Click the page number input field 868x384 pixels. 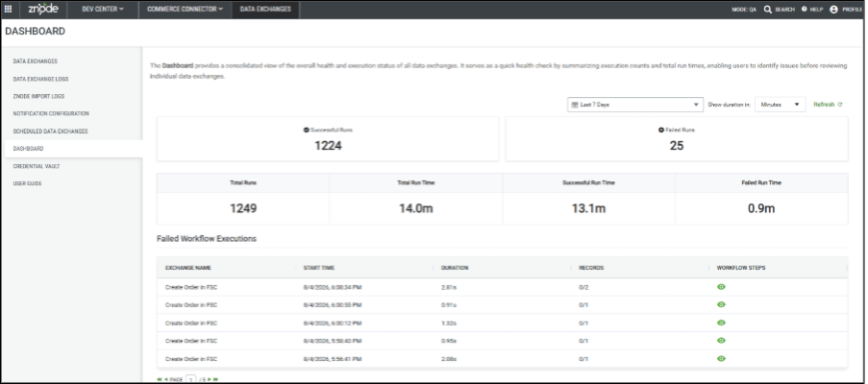click(191, 379)
